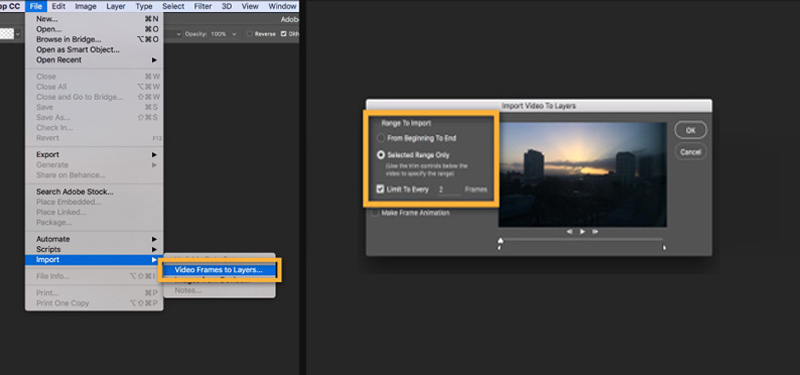The height and width of the screenshot is (375, 800).
Task: Open the Window menu
Action: pos(282,6)
